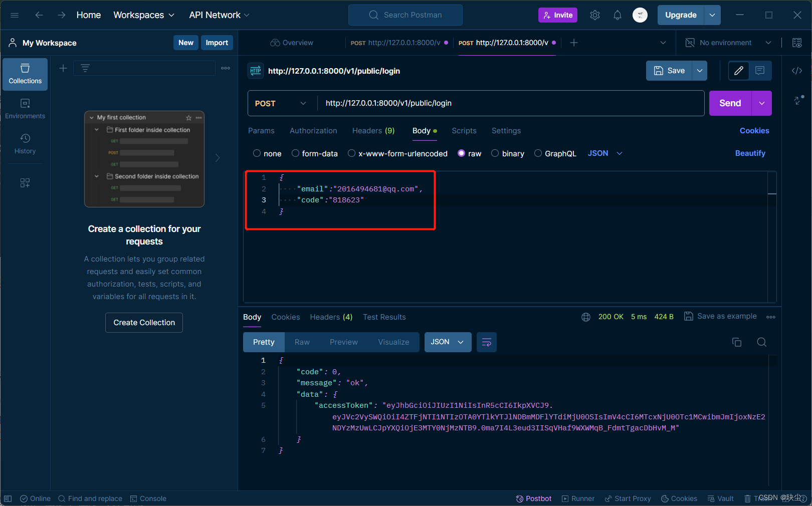This screenshot has width=812, height=506.
Task: Click Save as example
Action: (x=721, y=316)
